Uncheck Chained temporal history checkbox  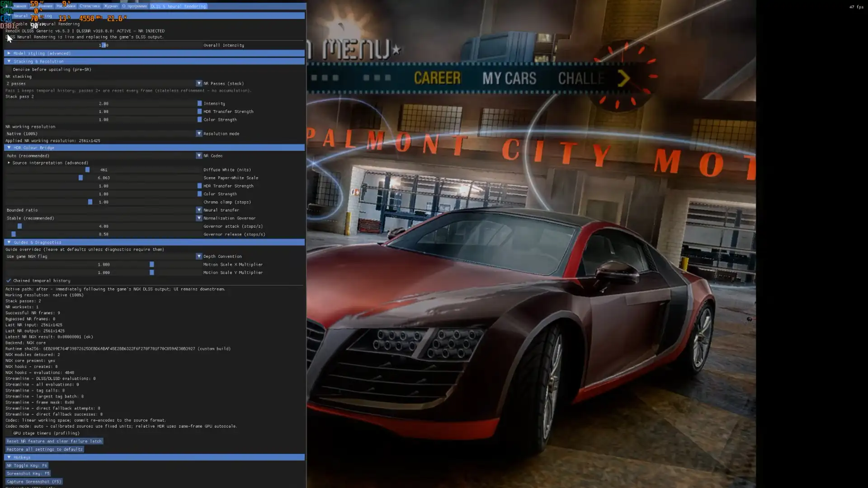9,281
